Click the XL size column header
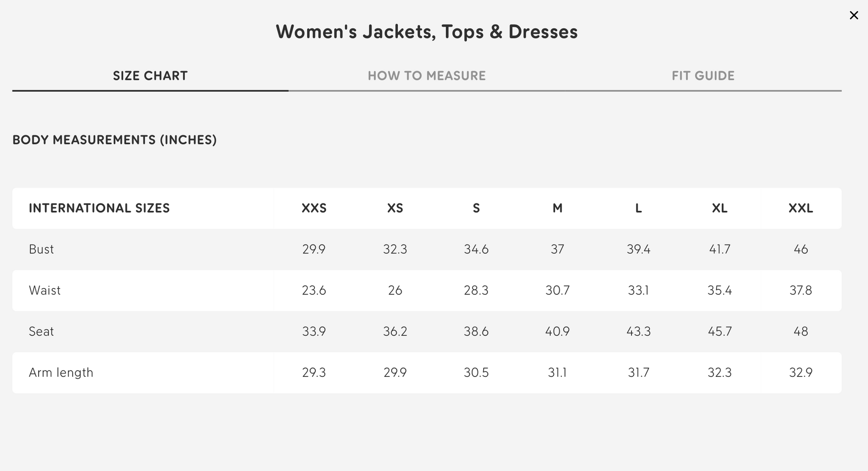868x471 pixels. [x=719, y=208]
